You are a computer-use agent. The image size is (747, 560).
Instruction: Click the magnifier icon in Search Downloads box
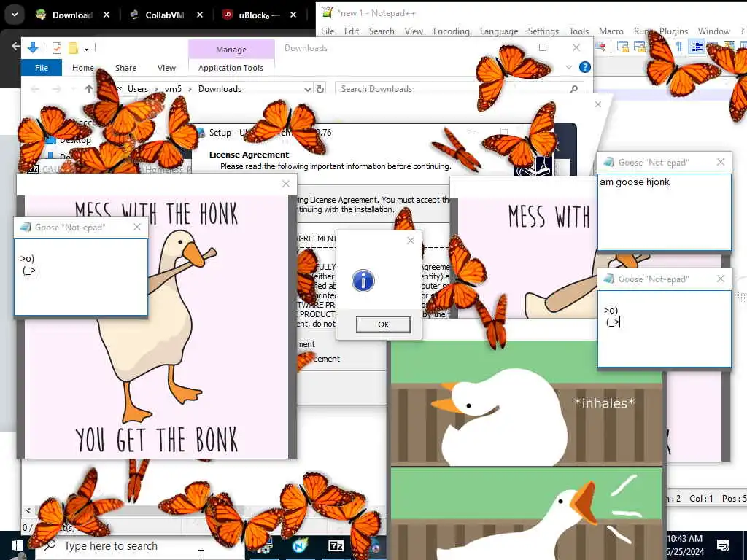point(573,88)
